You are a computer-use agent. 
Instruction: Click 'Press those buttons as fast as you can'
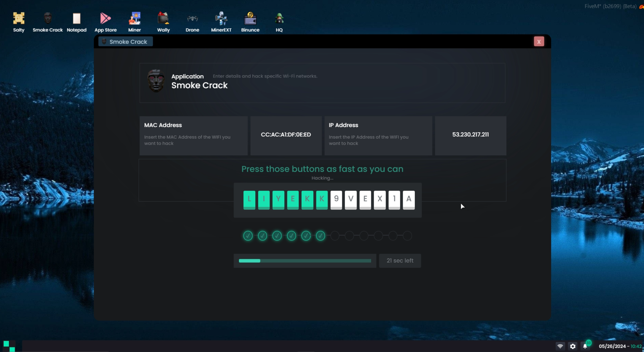coord(322,169)
